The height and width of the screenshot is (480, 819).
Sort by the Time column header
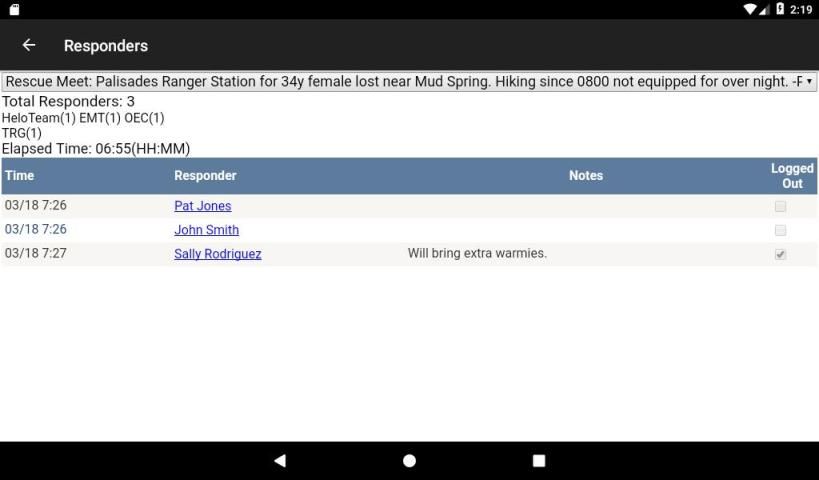19,176
